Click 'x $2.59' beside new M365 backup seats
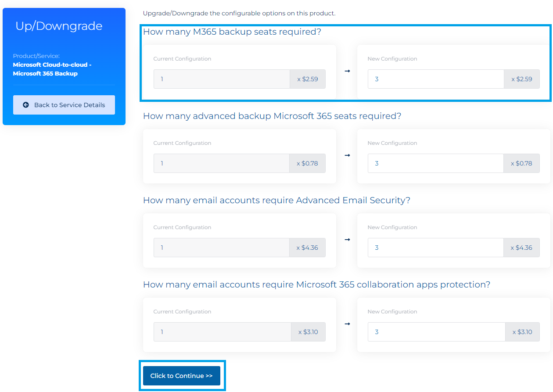 [522, 79]
